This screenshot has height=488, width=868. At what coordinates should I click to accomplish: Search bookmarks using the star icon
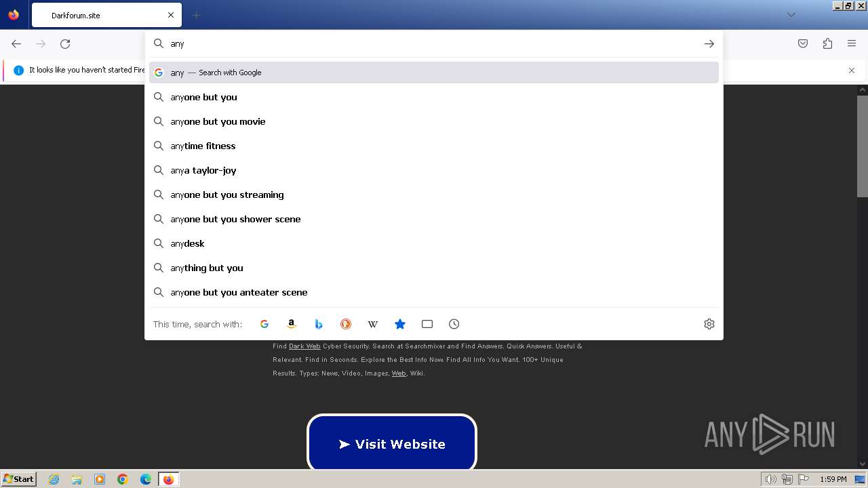point(400,324)
